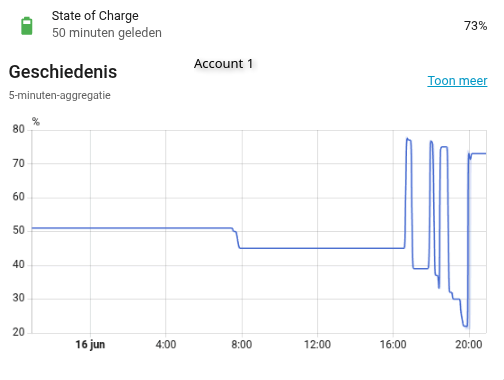
Task: Click the 8:00 time axis label
Action: click(x=242, y=344)
